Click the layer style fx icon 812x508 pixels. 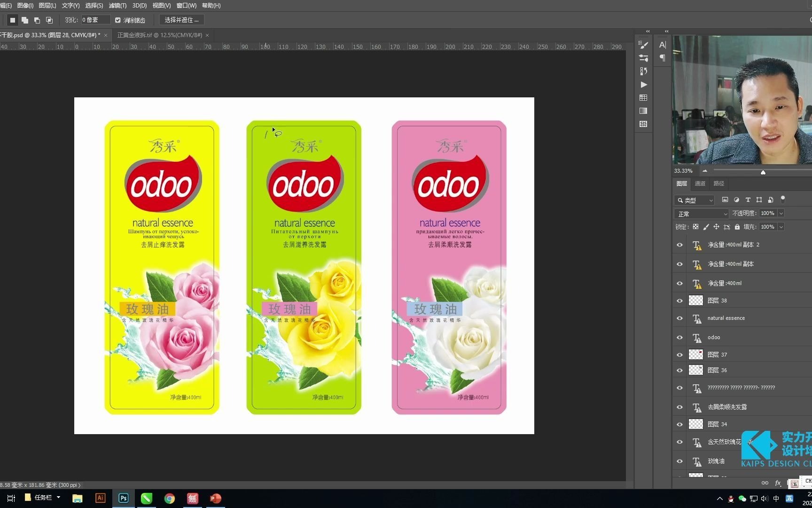(x=778, y=483)
